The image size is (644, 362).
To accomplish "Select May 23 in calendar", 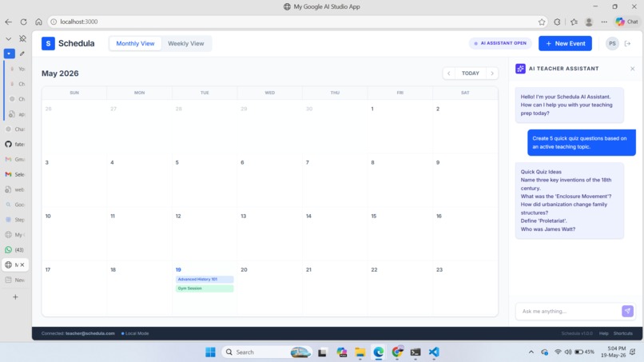I will (439, 269).
